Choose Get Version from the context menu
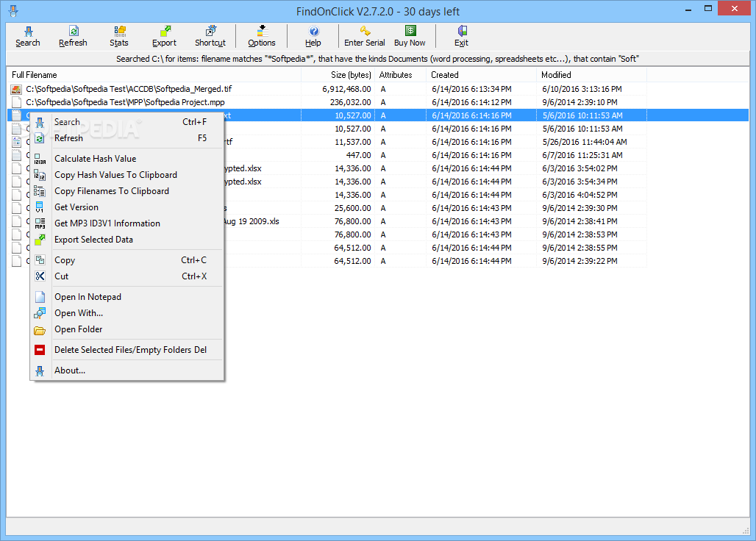Viewport: 756px width, 541px height. pos(127,207)
